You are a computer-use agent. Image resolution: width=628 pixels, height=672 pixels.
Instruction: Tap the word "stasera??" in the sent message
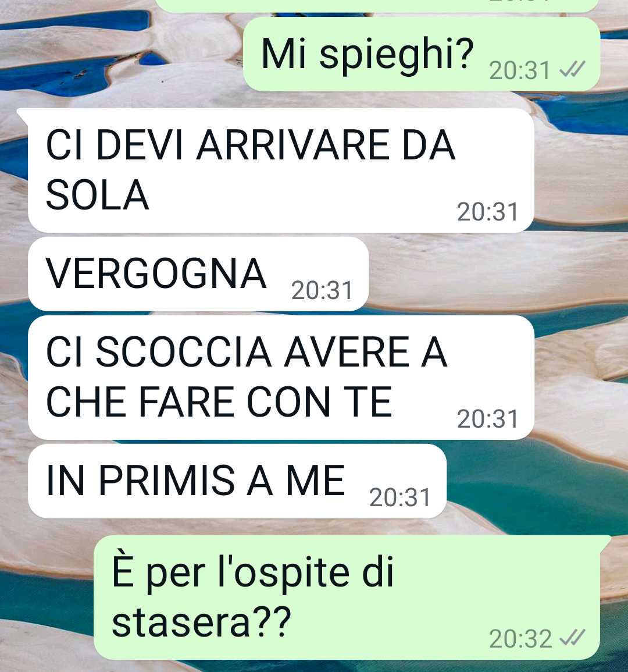201,623
